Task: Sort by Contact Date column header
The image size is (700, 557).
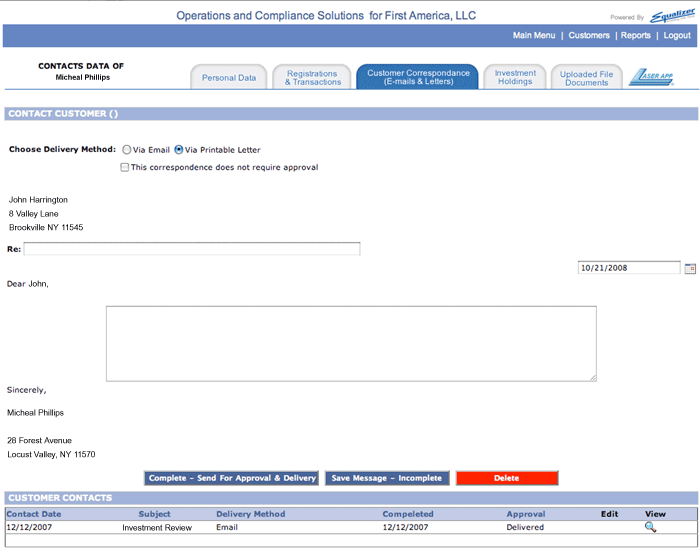Action: [x=34, y=514]
